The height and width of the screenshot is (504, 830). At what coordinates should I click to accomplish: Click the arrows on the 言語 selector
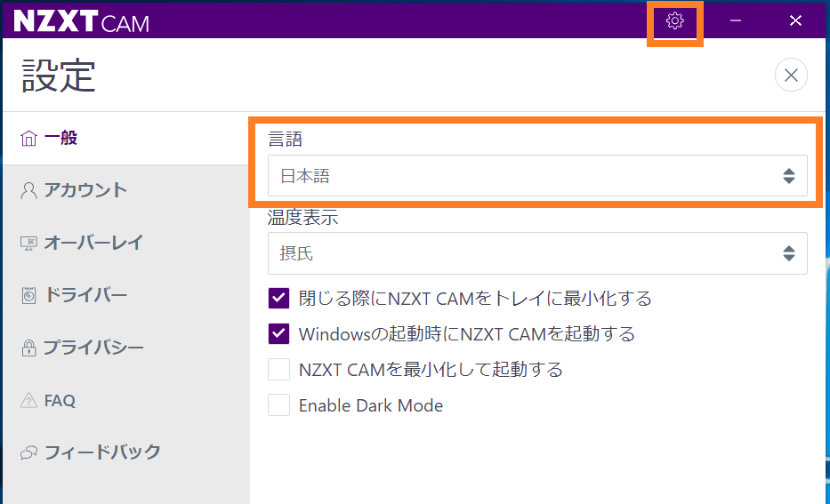(789, 176)
